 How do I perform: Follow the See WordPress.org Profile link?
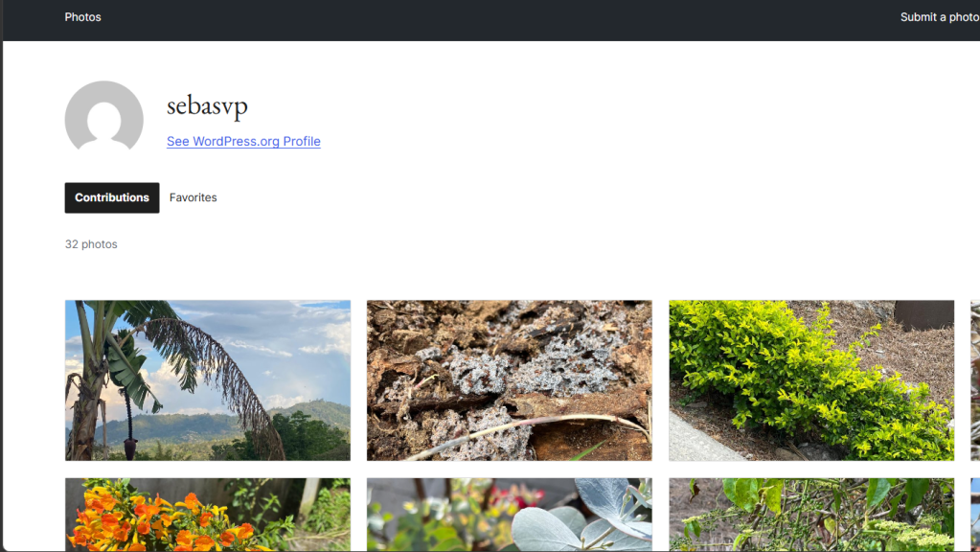pos(243,141)
